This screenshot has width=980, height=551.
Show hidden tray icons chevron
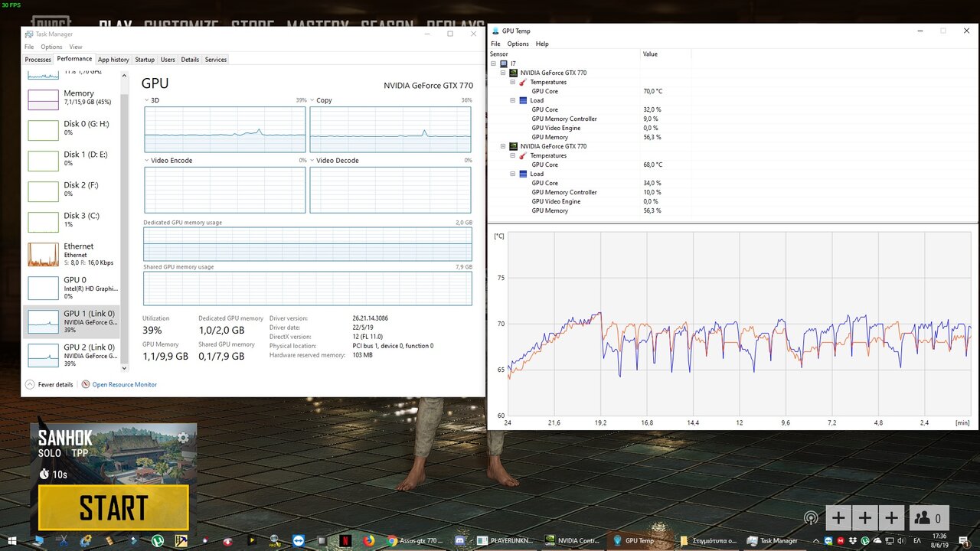(x=816, y=541)
